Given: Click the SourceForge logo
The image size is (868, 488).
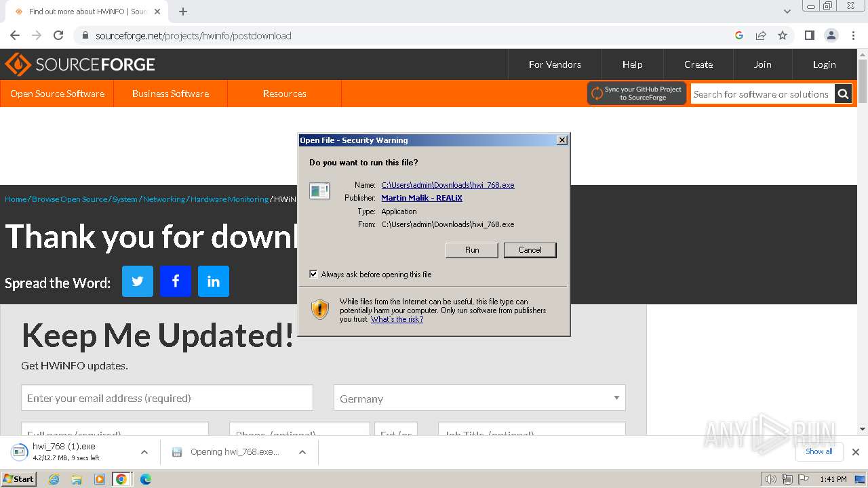Looking at the screenshot, I should [80, 64].
